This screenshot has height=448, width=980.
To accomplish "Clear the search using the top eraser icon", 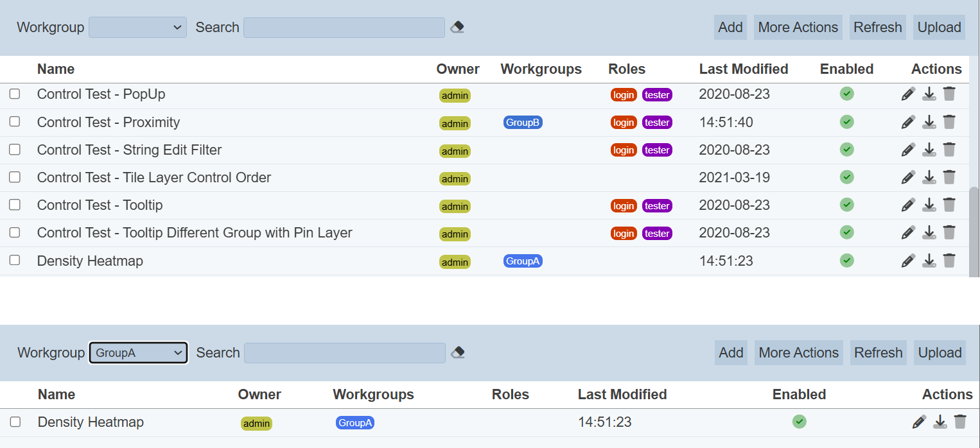I will click(x=457, y=27).
